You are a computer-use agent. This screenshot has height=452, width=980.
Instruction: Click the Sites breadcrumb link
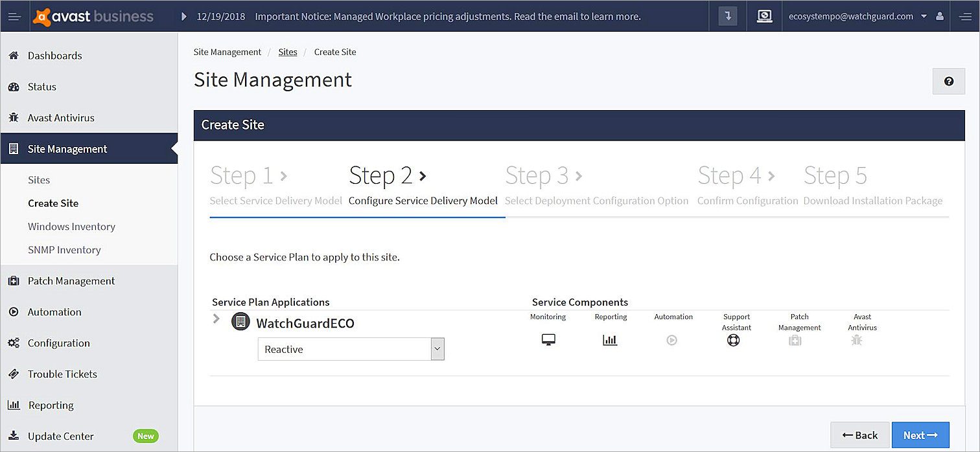click(288, 52)
